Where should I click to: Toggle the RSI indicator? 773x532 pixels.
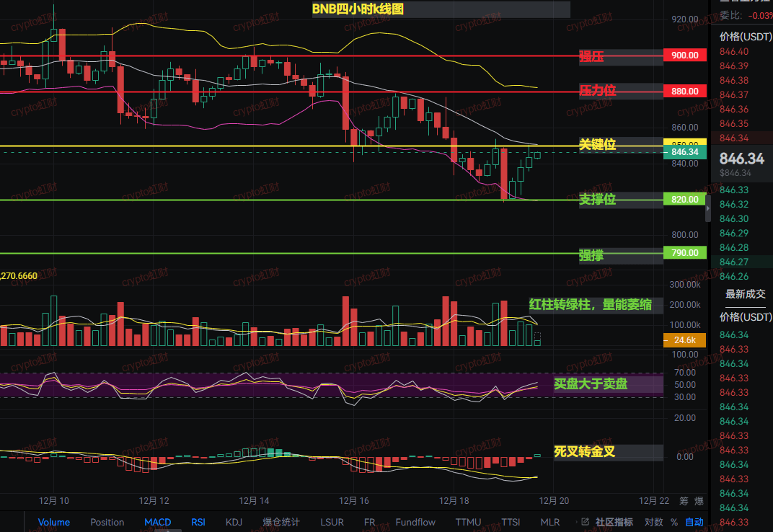[198, 522]
